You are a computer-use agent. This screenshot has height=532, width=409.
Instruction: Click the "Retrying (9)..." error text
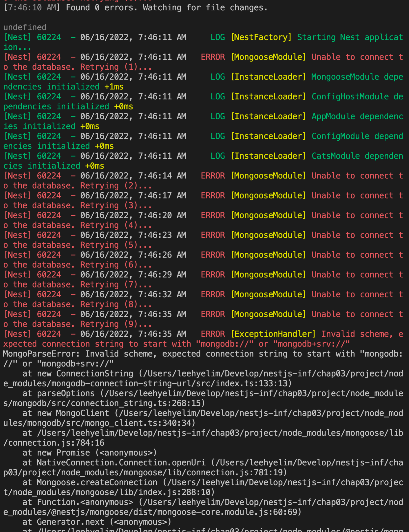116,324
